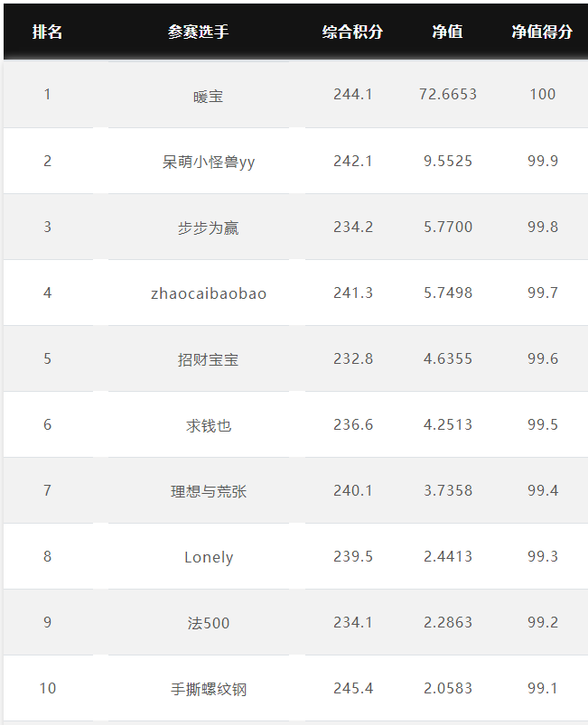The width and height of the screenshot is (588, 725).
Task: Select contestant Lonely
Action: [209, 557]
